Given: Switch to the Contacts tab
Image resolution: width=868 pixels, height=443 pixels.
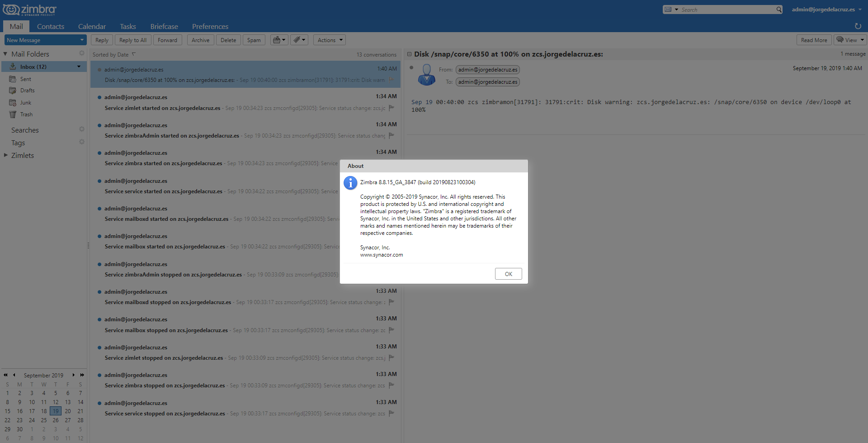Looking at the screenshot, I should [x=51, y=26].
